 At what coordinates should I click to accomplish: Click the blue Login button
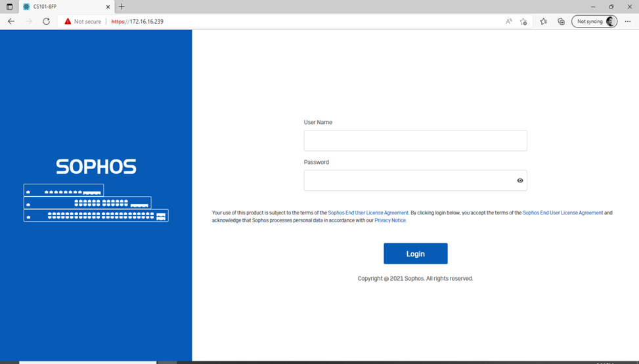(x=415, y=254)
